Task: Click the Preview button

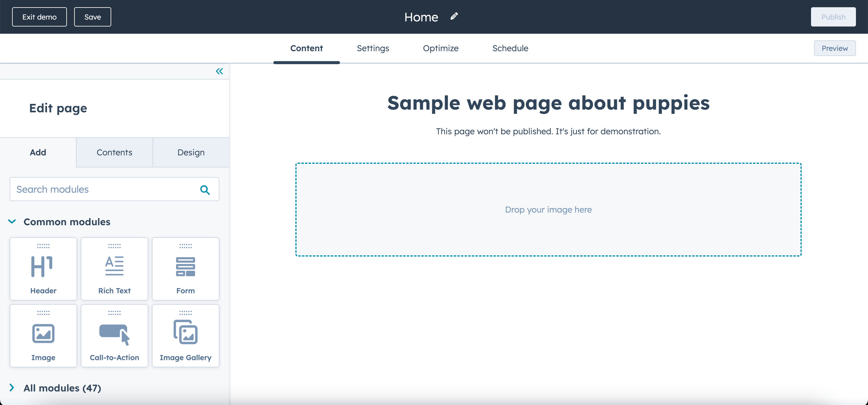Action: click(834, 48)
